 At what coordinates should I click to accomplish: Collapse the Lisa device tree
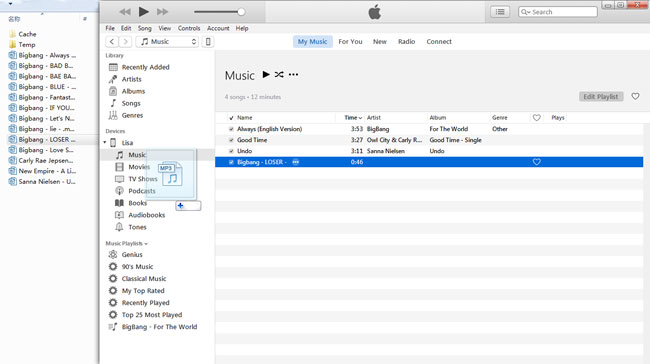point(104,143)
